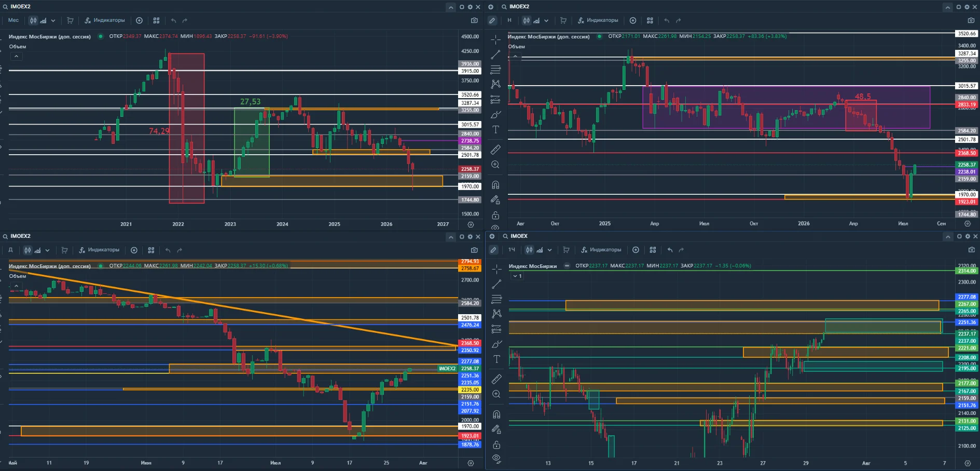Expand the indicator legend chevron labeled 1 in the 1Ч chart
This screenshot has width=980, height=471.
[517, 276]
